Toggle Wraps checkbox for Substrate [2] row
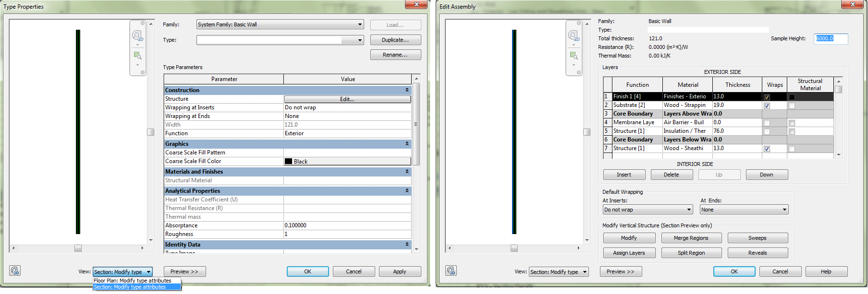Viewport: 868px width, 294px height. (767, 106)
